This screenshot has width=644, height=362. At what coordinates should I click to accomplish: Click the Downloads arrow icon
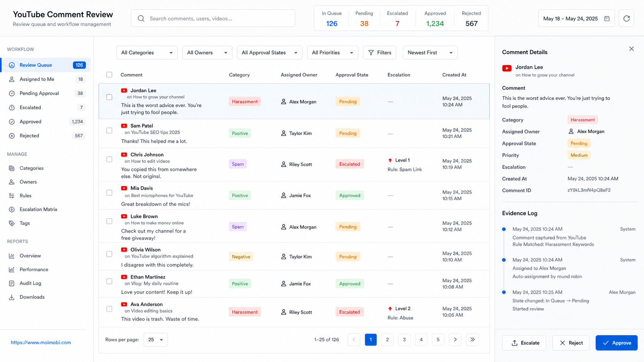click(12, 297)
